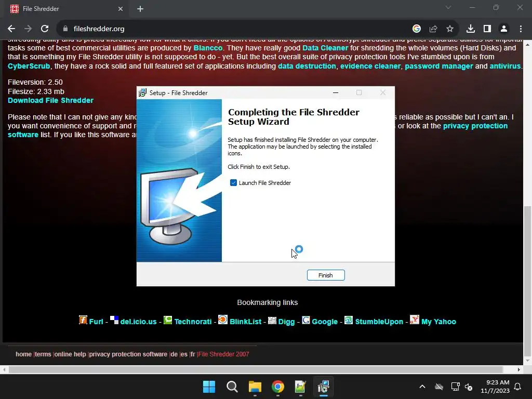Viewport: 532px width, 399px height.
Task: Open File Shredder 2007 footer link
Action: point(224,354)
